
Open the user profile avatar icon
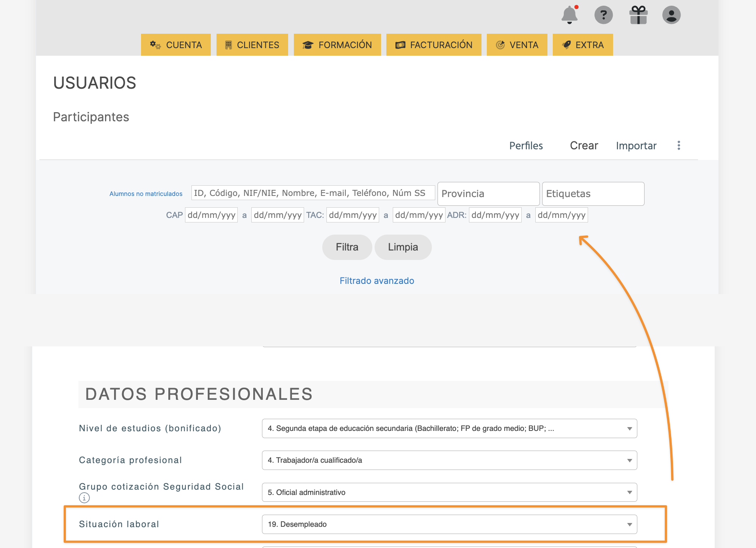671,15
